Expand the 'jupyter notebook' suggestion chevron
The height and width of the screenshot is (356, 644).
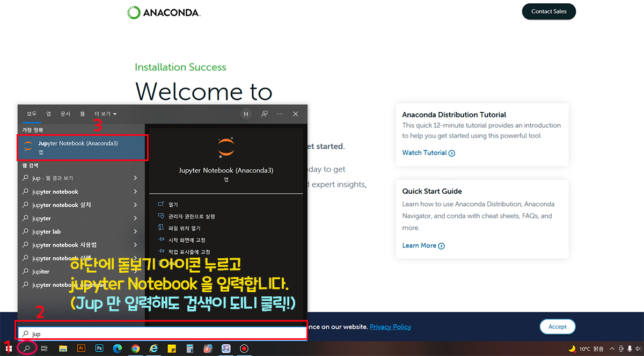click(x=135, y=192)
